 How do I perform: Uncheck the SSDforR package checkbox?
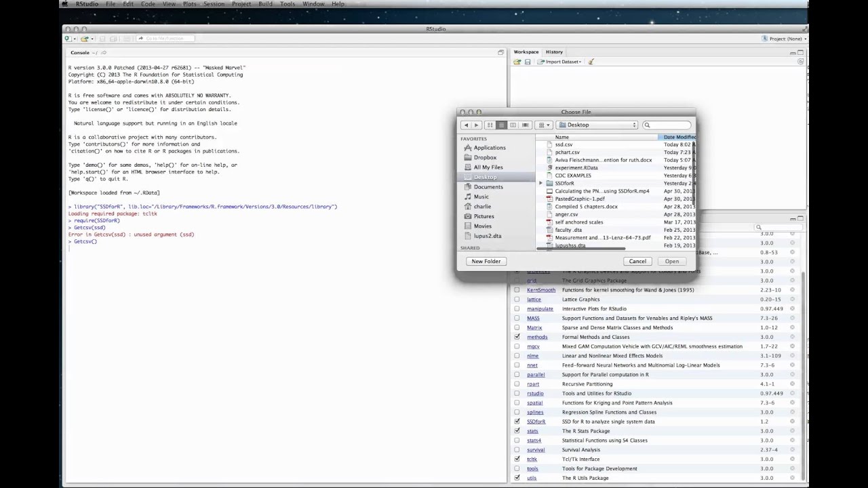(517, 422)
